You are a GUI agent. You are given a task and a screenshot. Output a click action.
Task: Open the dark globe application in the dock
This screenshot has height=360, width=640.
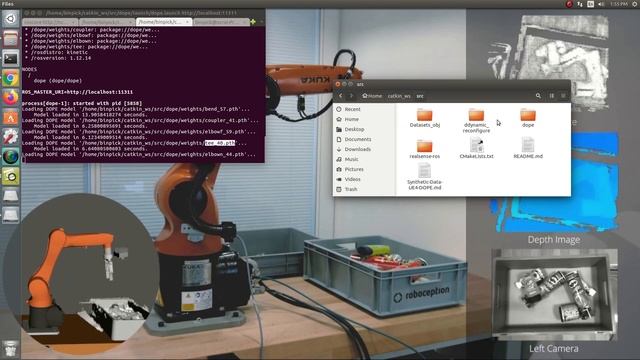click(11, 157)
